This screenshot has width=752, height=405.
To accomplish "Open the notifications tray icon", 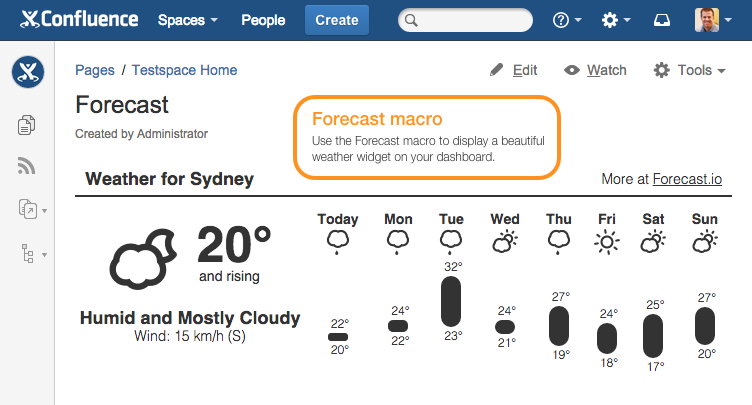I will [662, 20].
